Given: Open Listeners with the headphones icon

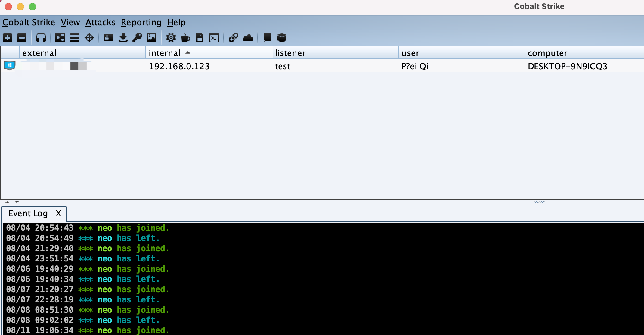Looking at the screenshot, I should (41, 38).
